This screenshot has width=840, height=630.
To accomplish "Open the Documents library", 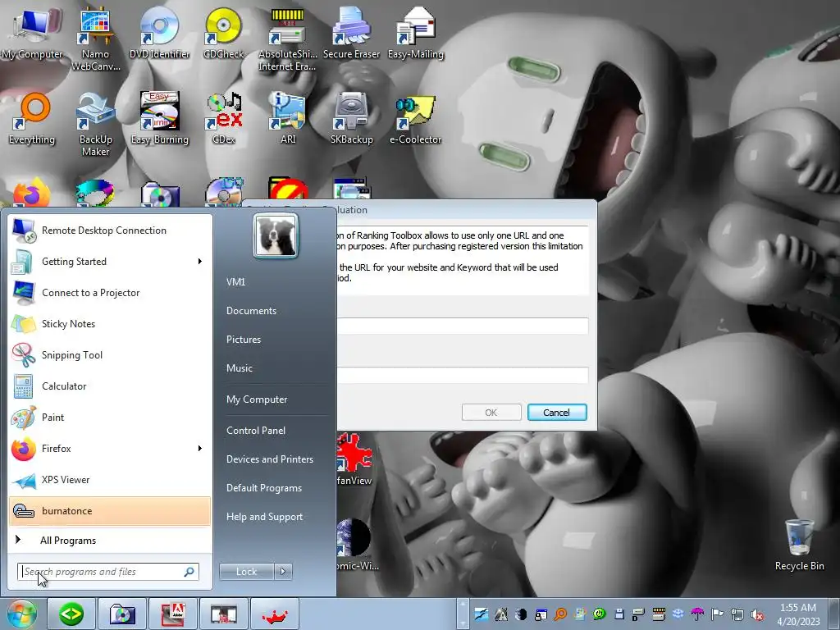I will (x=251, y=311).
